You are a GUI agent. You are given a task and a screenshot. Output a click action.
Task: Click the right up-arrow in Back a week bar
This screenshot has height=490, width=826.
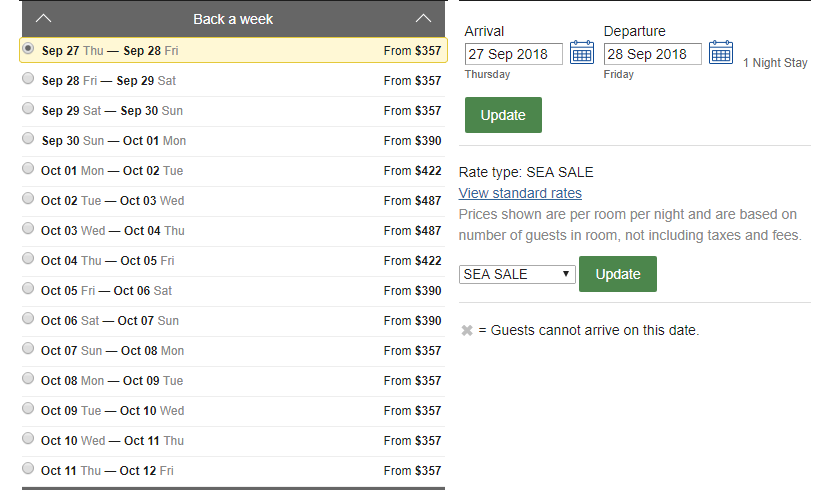click(424, 18)
